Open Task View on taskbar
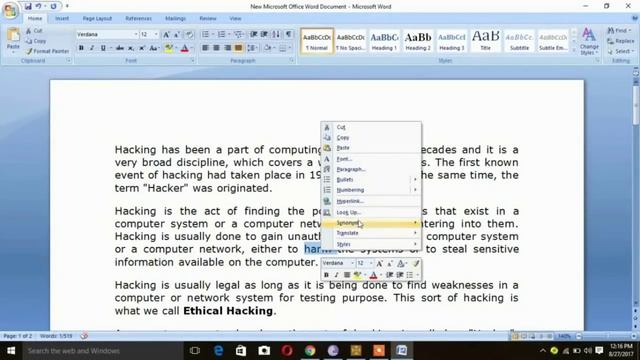 point(195,351)
